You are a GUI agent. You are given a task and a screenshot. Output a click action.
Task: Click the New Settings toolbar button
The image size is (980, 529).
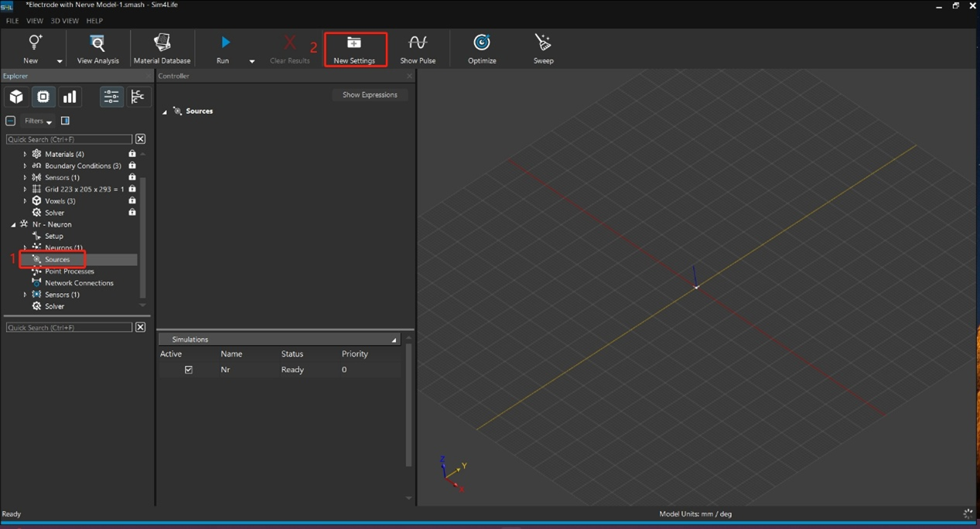tap(354, 49)
